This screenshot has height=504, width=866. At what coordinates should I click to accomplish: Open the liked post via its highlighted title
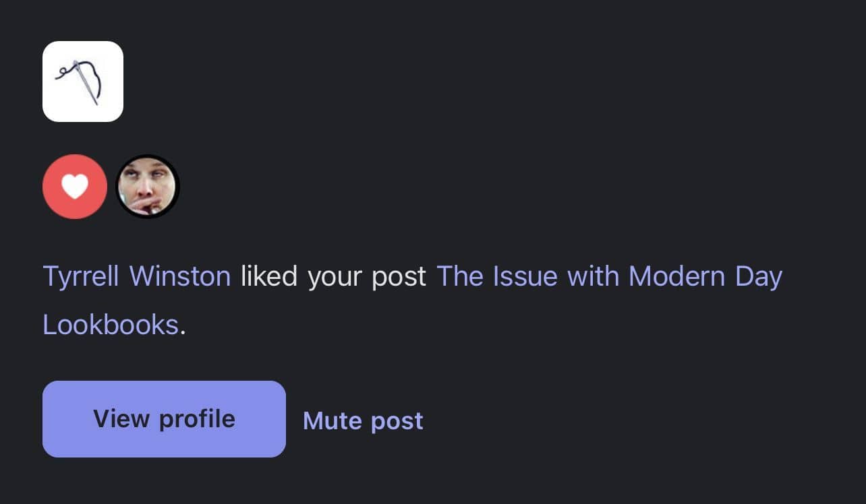click(x=610, y=277)
